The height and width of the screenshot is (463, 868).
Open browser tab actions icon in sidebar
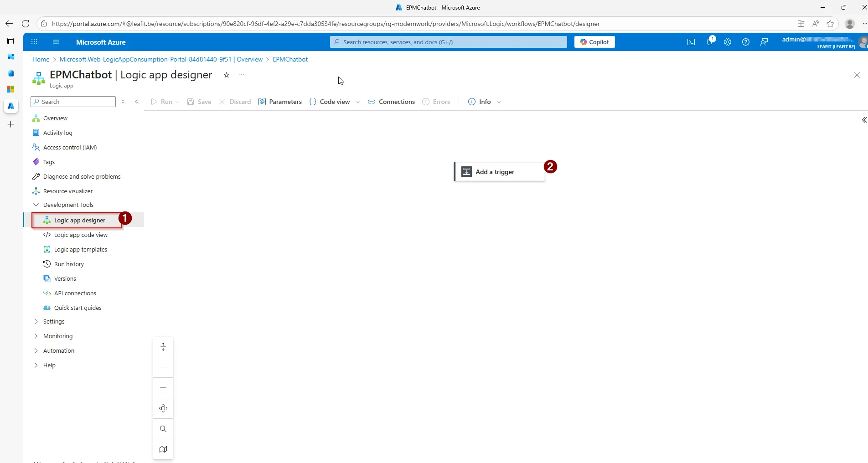click(10, 41)
